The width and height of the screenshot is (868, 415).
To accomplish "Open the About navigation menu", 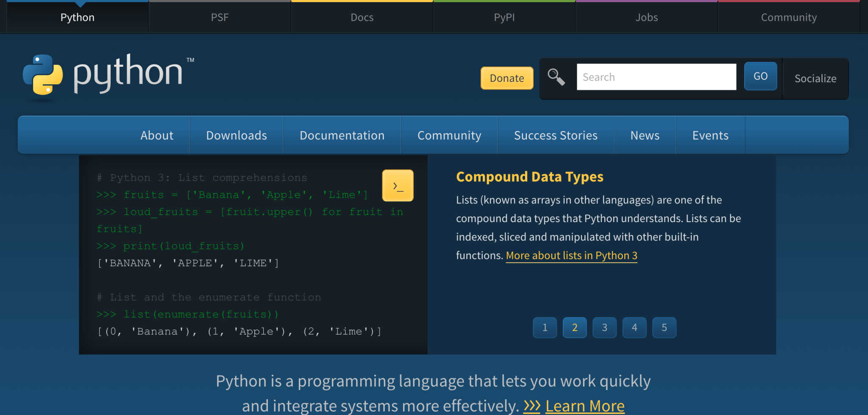I will pos(157,135).
